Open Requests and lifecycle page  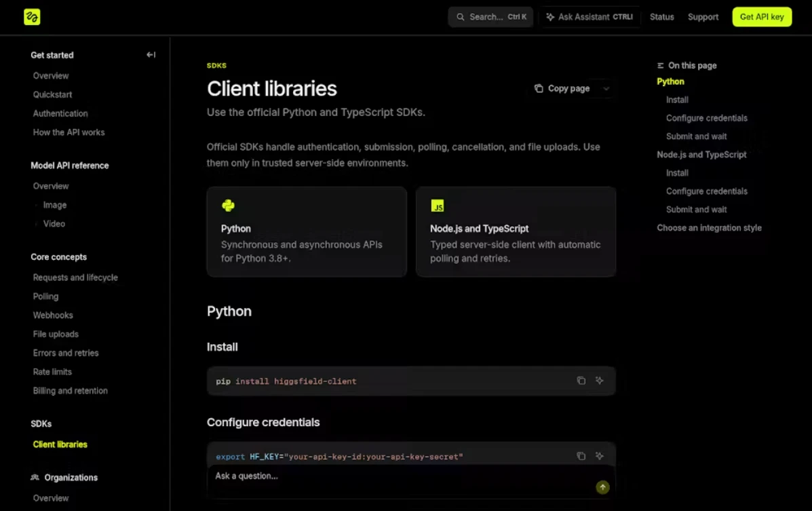pos(75,278)
